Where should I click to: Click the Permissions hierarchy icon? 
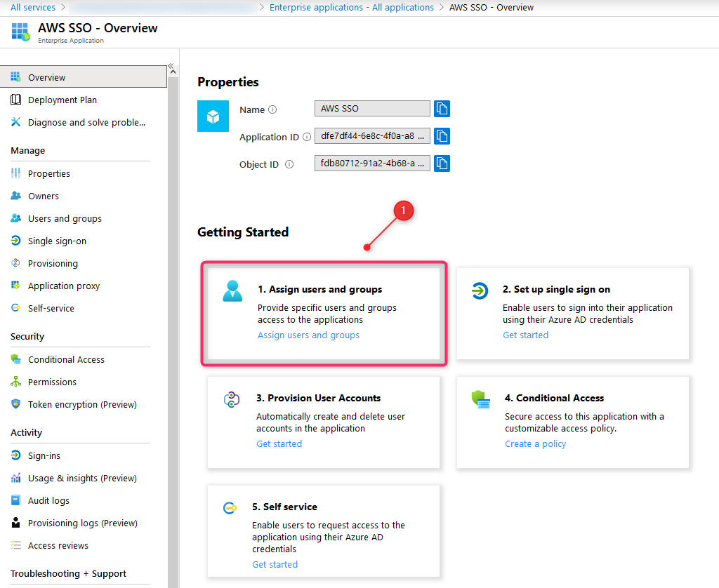[x=15, y=381]
